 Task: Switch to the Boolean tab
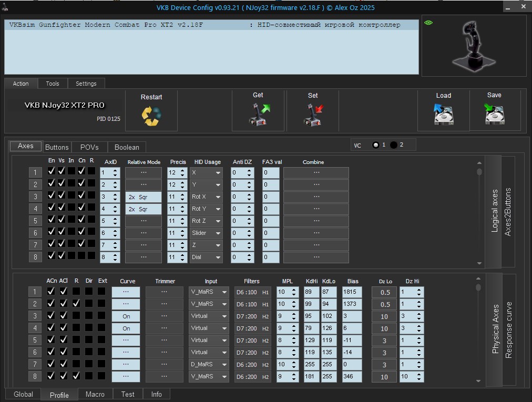point(127,147)
